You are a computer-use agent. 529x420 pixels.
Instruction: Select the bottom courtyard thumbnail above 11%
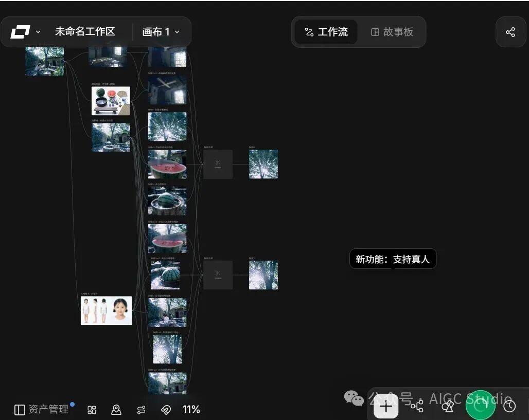[167, 384]
